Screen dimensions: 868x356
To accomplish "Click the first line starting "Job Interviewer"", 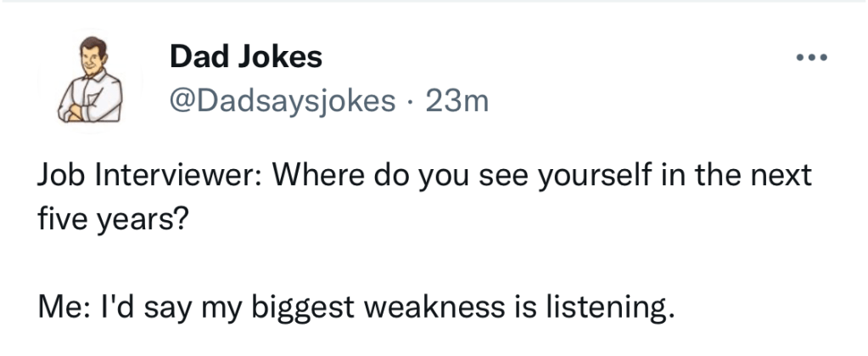I will [x=424, y=178].
